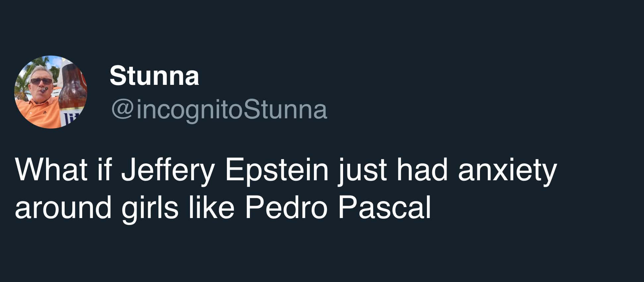Open the Stunna profile picture
The width and height of the screenshot is (644, 282).
(x=50, y=92)
